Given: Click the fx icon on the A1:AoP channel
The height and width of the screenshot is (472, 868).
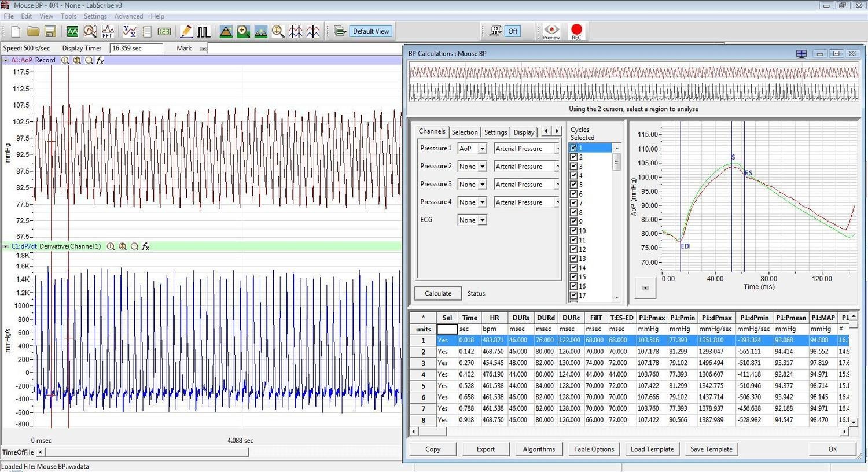Looking at the screenshot, I should pos(100,60).
